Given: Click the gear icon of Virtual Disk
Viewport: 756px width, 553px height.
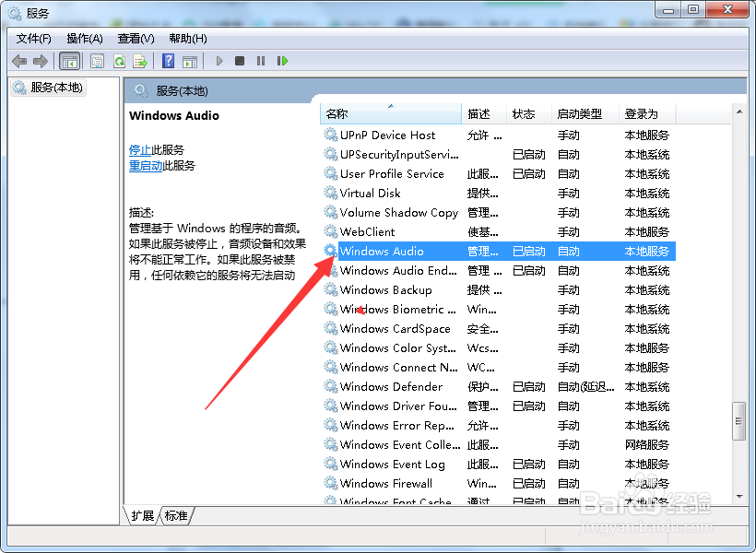Looking at the screenshot, I should click(330, 193).
